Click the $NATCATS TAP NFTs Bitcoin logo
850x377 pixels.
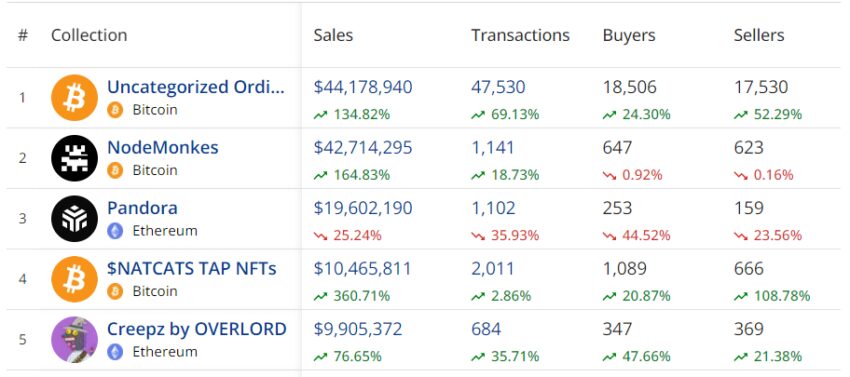(x=74, y=279)
